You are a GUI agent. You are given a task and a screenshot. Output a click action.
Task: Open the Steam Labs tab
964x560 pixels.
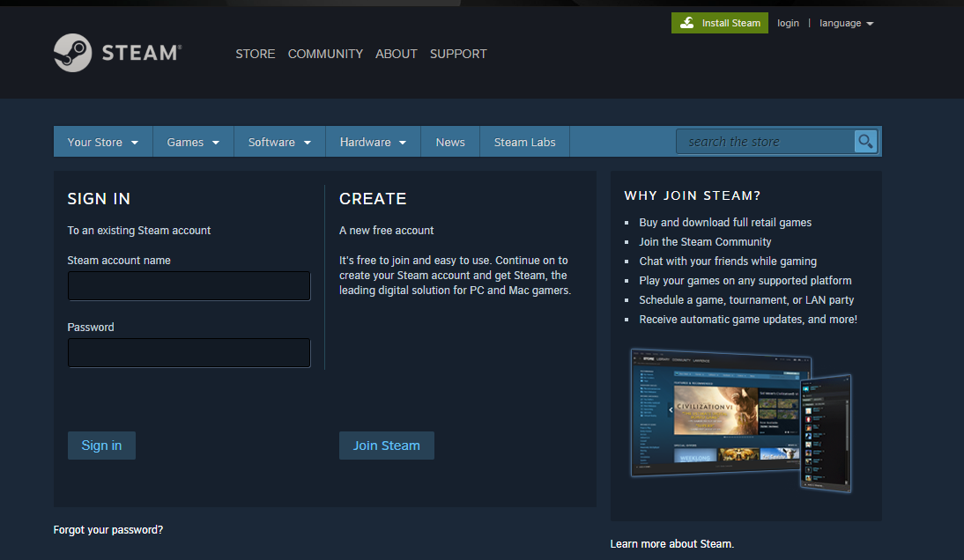524,142
